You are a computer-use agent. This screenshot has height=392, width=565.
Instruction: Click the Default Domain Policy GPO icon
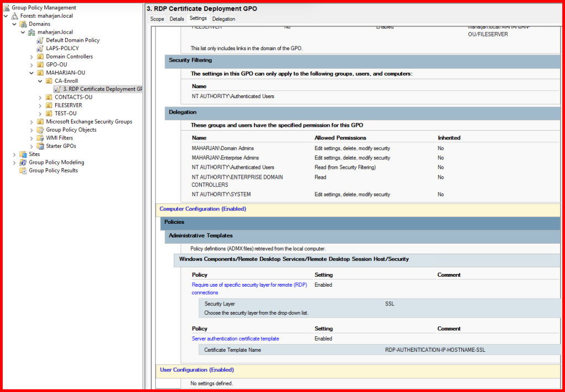[40, 40]
